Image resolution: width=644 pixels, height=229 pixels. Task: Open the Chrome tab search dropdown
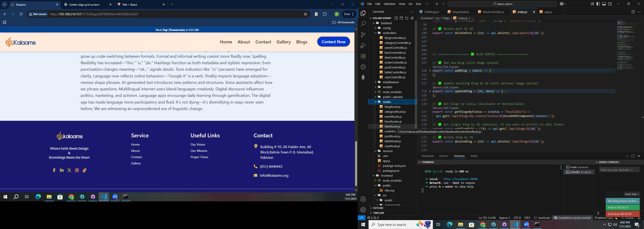click(4, 4)
